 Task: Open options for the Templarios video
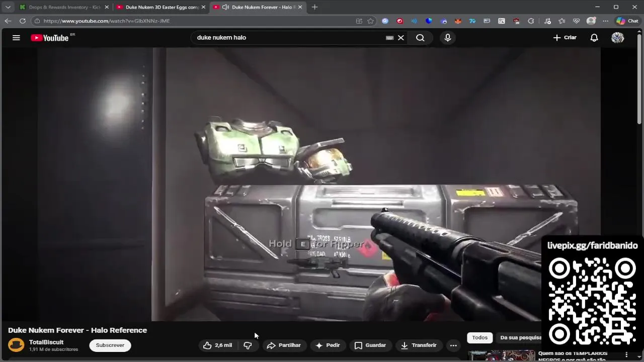coord(626,355)
